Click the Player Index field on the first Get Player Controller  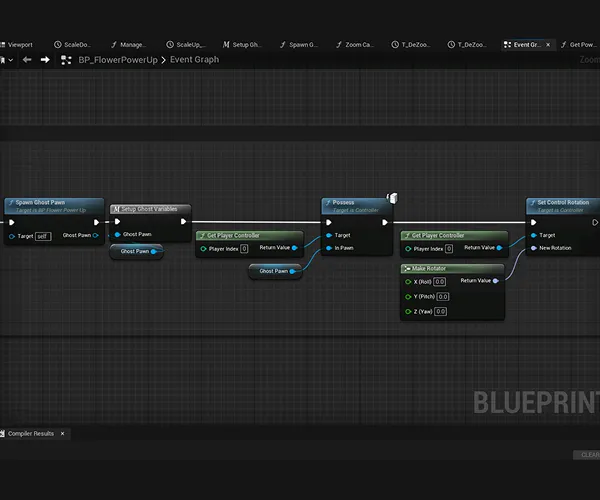tap(244, 248)
